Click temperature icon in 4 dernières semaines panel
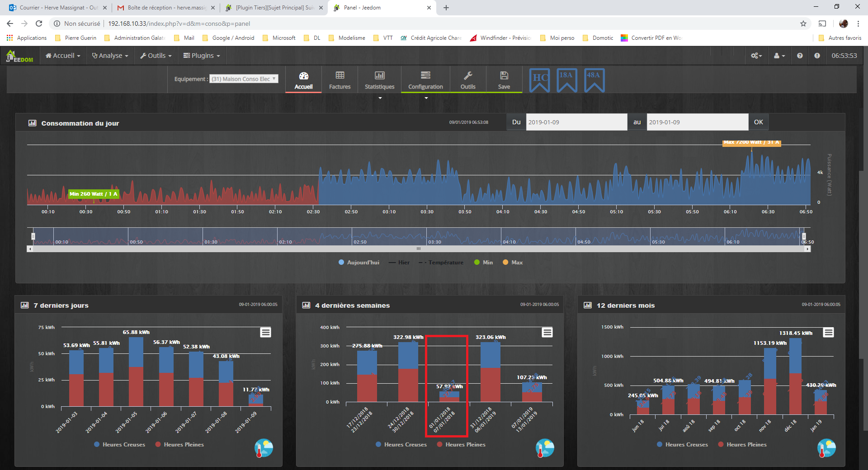The height and width of the screenshot is (470, 868). [545, 448]
